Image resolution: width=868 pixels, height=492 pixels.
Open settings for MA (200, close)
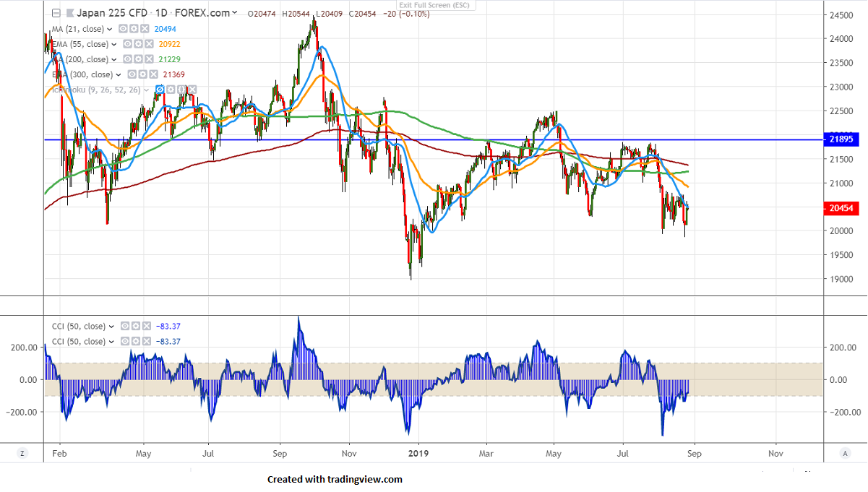(x=138, y=59)
